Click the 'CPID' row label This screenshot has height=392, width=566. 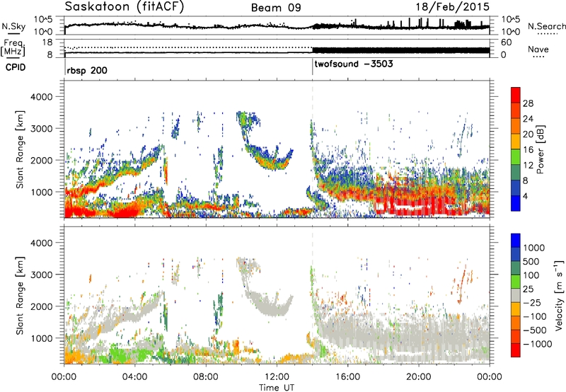pyautogui.click(x=16, y=67)
